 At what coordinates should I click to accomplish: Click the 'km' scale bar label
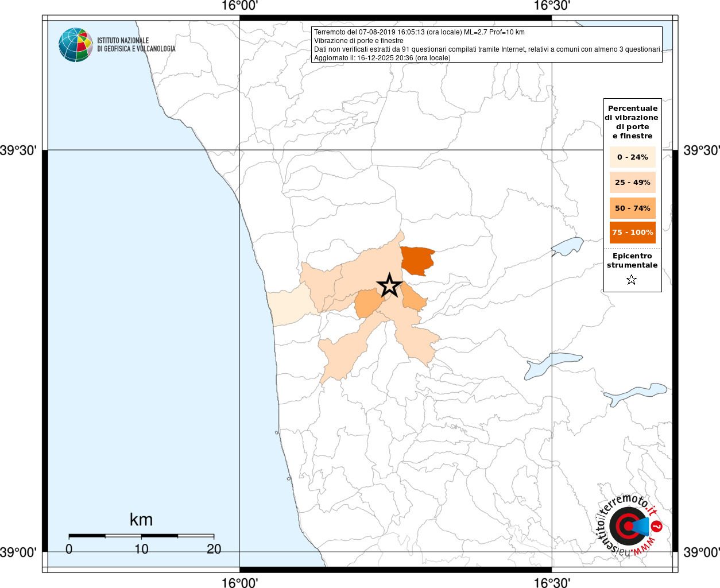point(141,520)
